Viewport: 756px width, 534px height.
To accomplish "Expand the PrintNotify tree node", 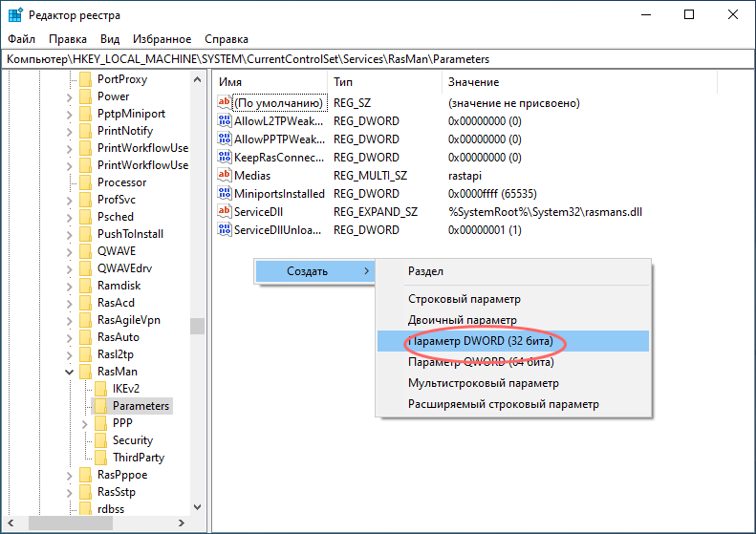I will coord(70,132).
